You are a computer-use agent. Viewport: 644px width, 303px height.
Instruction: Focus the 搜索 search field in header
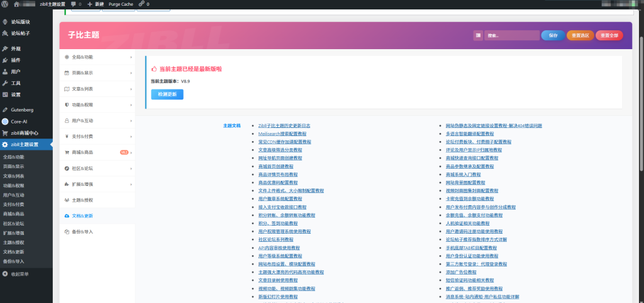click(x=512, y=35)
